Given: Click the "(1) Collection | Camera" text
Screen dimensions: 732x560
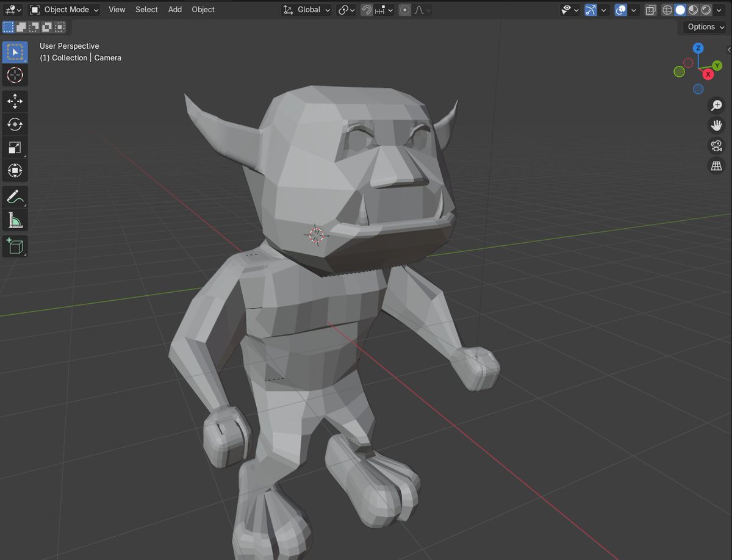Looking at the screenshot, I should point(81,58).
